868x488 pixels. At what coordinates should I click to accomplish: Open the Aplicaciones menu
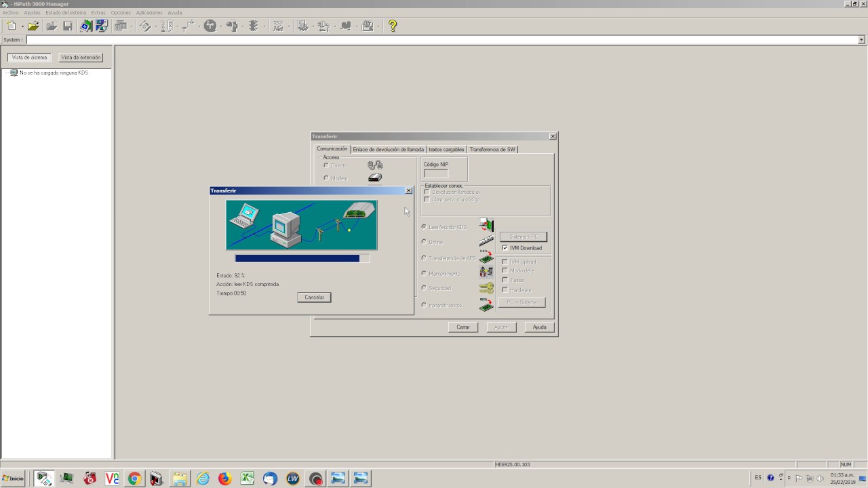coord(149,13)
